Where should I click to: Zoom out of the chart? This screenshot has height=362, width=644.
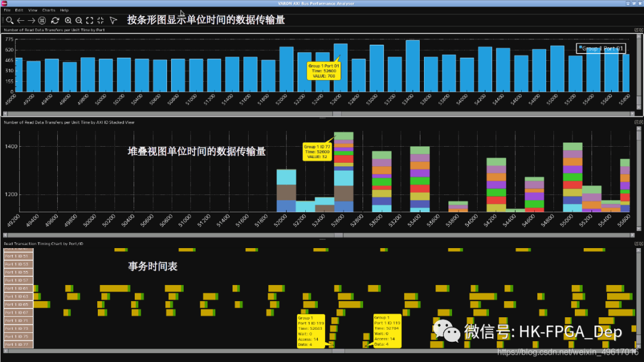click(78, 20)
